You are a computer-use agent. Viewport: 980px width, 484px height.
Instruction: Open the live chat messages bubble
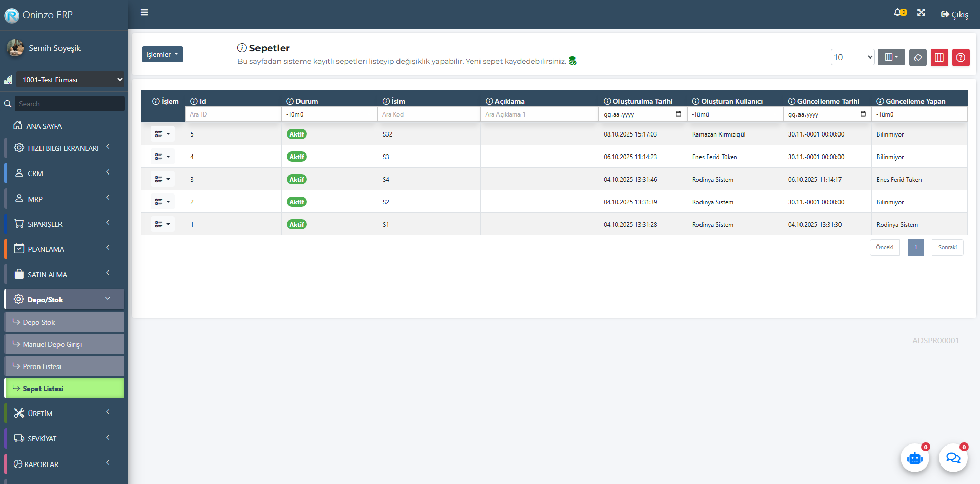pyautogui.click(x=953, y=458)
